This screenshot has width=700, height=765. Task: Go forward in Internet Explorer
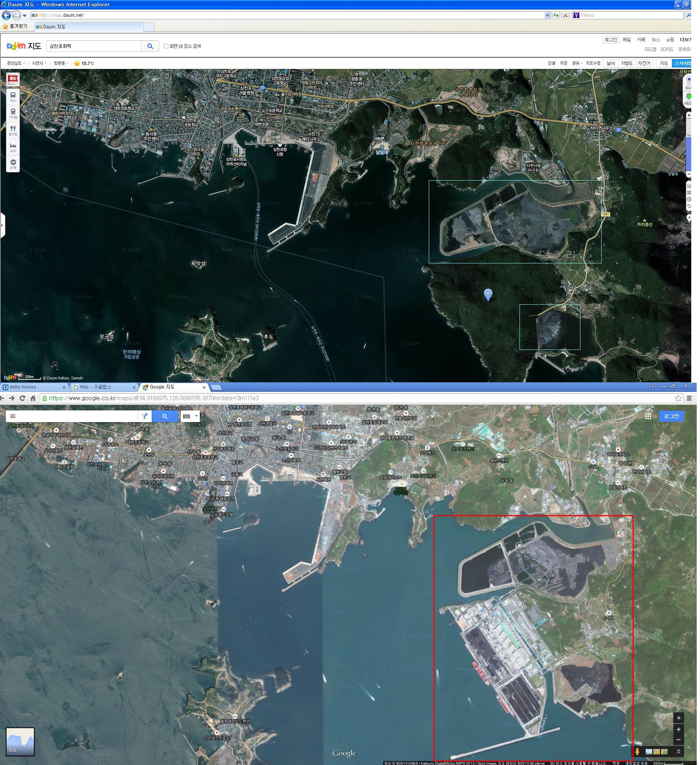(16, 15)
